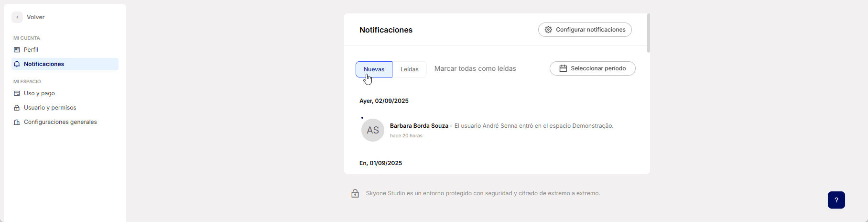
Task: Click the padlock icon for Usuario y permisos
Action: [x=17, y=108]
